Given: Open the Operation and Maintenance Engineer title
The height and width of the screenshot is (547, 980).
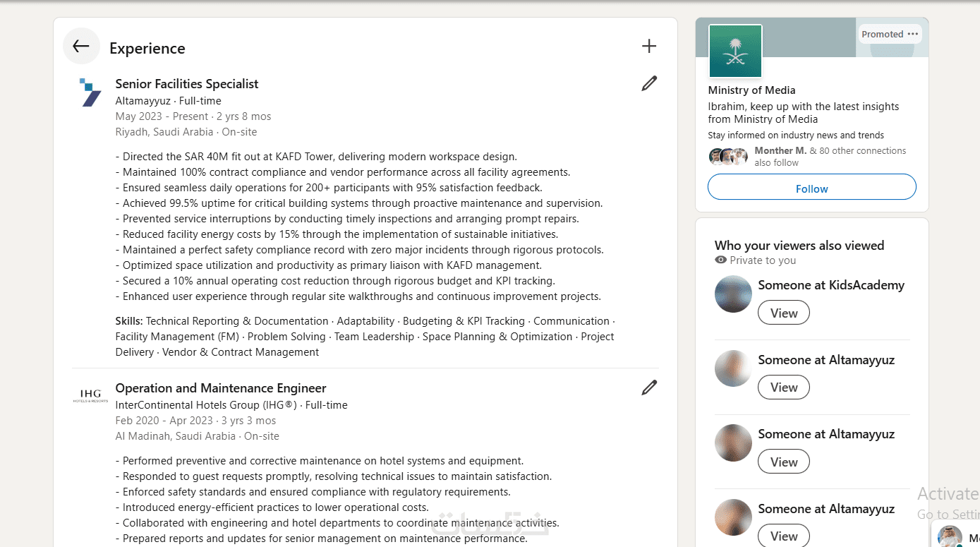Looking at the screenshot, I should 221,388.
